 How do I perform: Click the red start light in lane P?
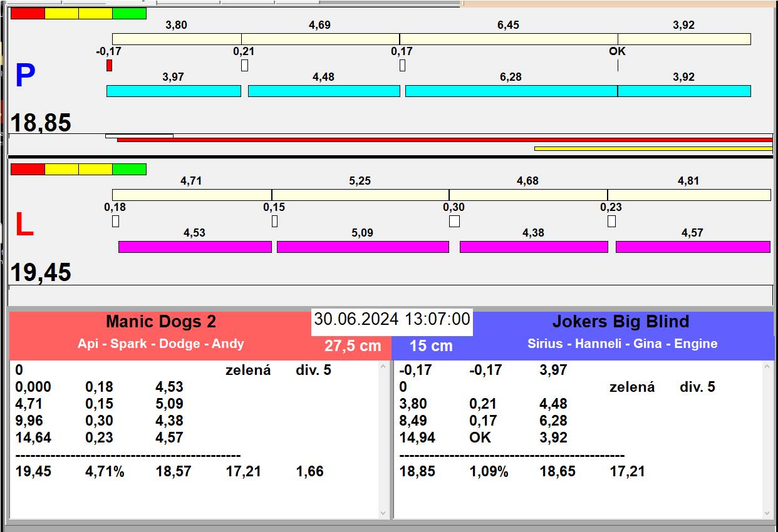pos(28,13)
